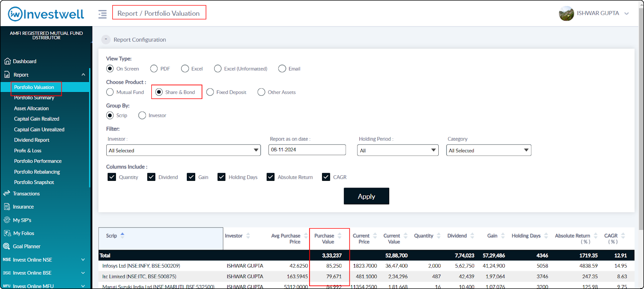
Task: Click Ishwar Gupta profile avatar
Action: click(x=566, y=13)
